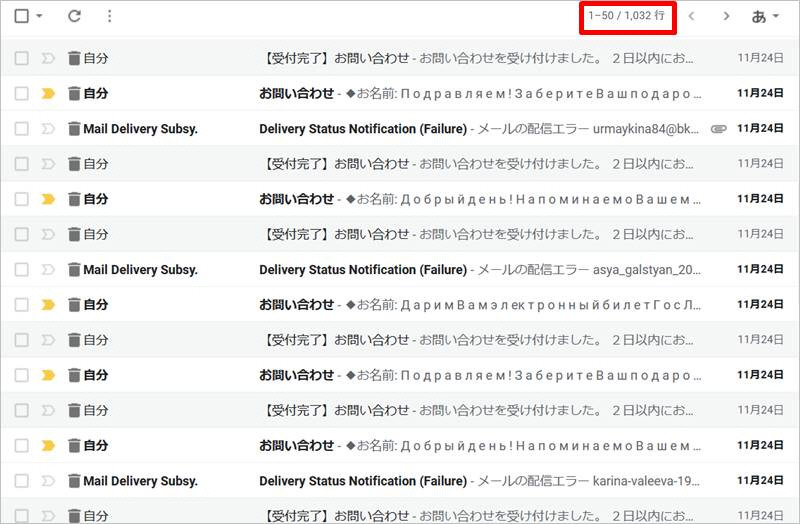The width and height of the screenshot is (800, 524).
Task: Expand the dropdown arrow beside select-all checkbox
Action: click(x=39, y=17)
